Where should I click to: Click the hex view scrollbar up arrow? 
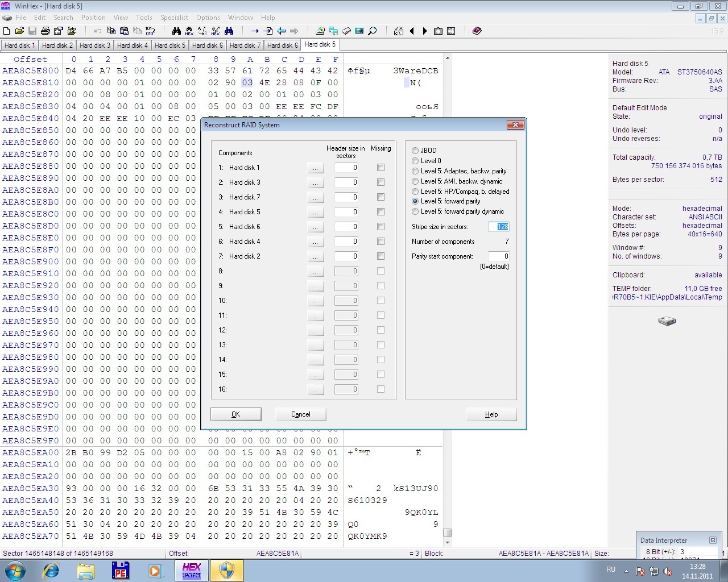[448, 59]
